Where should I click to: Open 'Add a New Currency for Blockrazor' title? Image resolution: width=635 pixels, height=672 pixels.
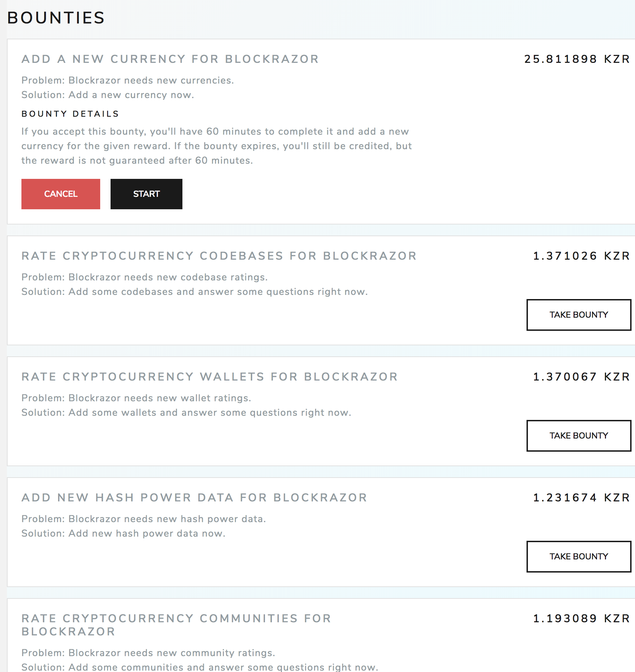pos(170,59)
